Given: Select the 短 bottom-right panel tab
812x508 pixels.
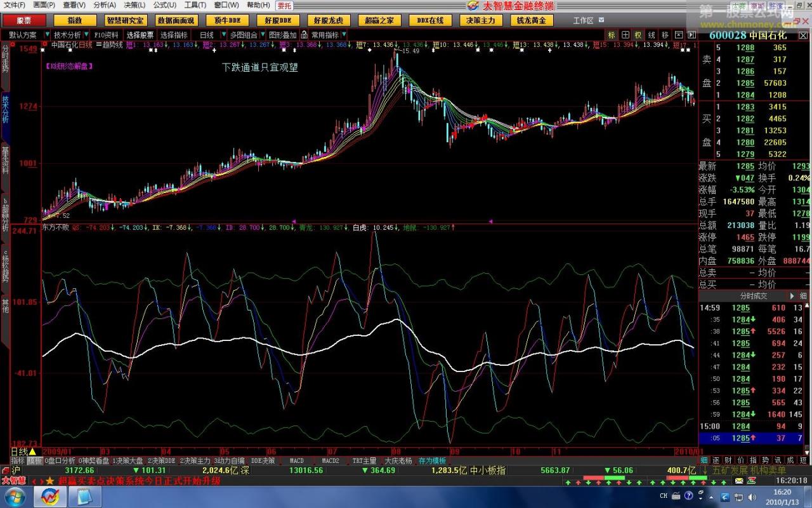Looking at the screenshot, I should coord(803,460).
